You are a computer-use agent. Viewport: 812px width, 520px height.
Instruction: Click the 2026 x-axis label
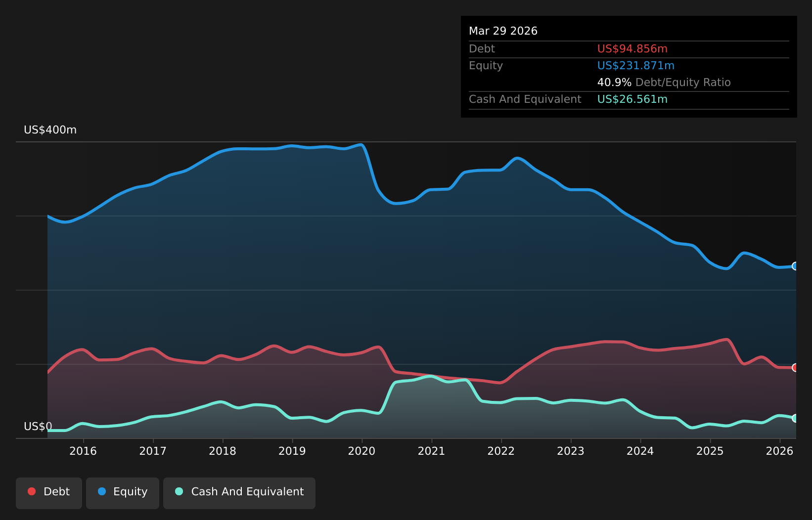pyautogui.click(x=780, y=451)
